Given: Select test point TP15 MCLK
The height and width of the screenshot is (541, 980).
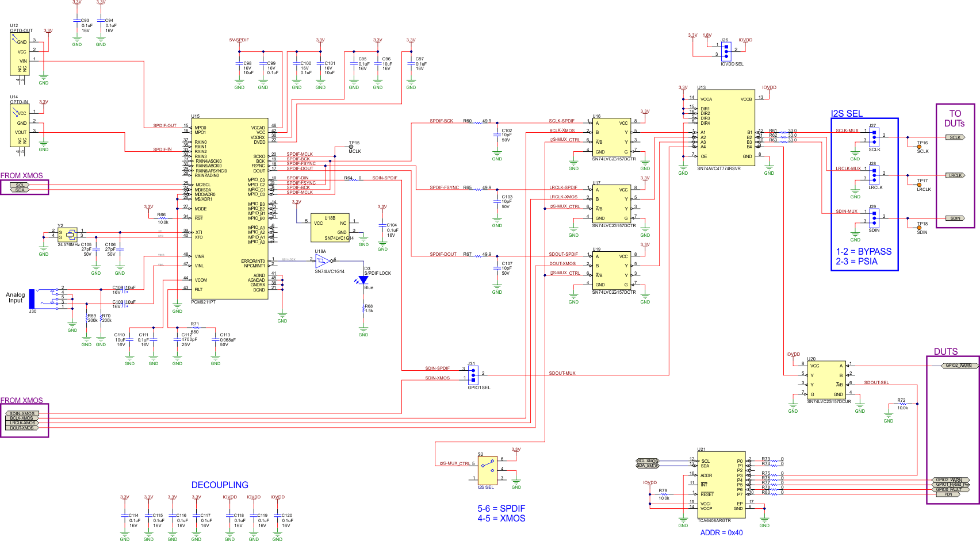Looking at the screenshot, I should click(350, 147).
